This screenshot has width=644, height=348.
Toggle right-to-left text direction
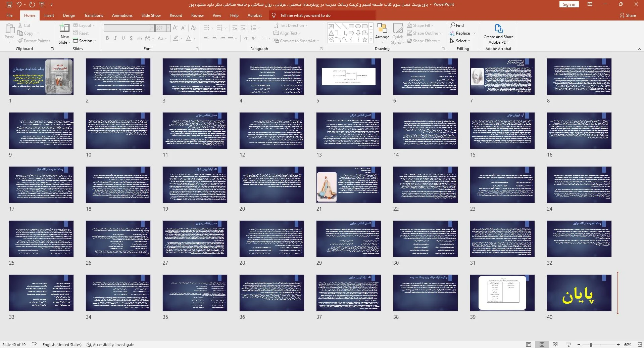254,38
